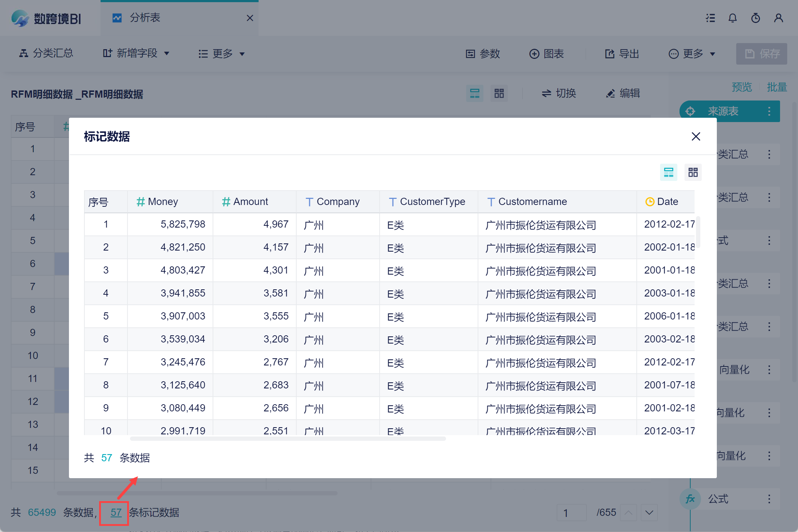The image size is (798, 532).
Task: Select the 分析表 tab
Action: [145, 18]
